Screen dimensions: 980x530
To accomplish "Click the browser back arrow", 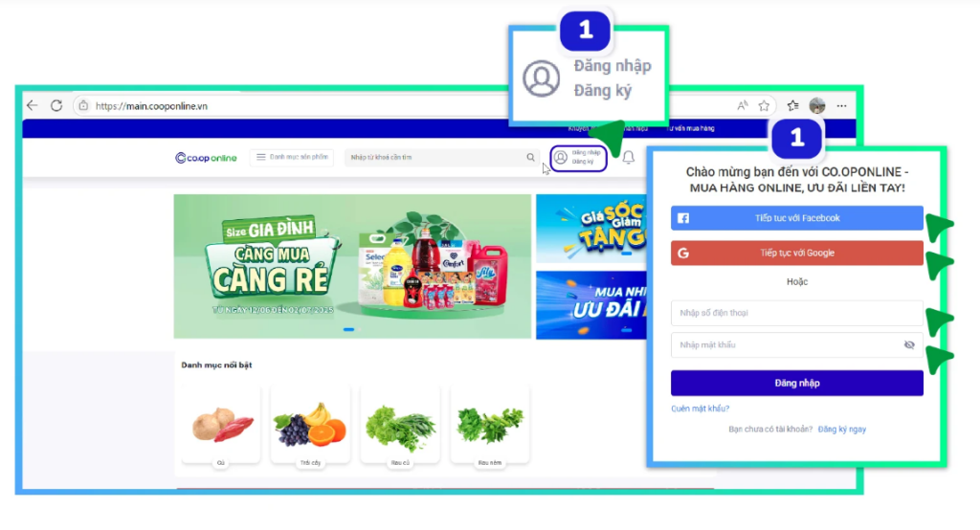I will (33, 105).
